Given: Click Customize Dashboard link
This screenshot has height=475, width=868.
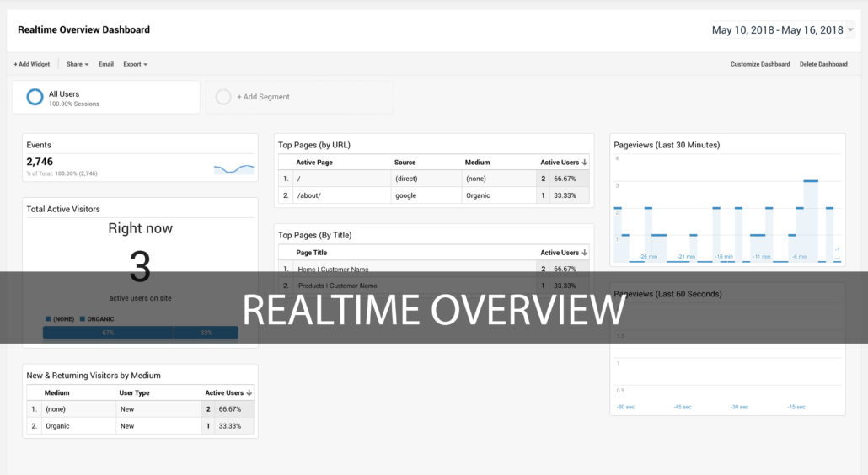Looking at the screenshot, I should coord(760,64).
